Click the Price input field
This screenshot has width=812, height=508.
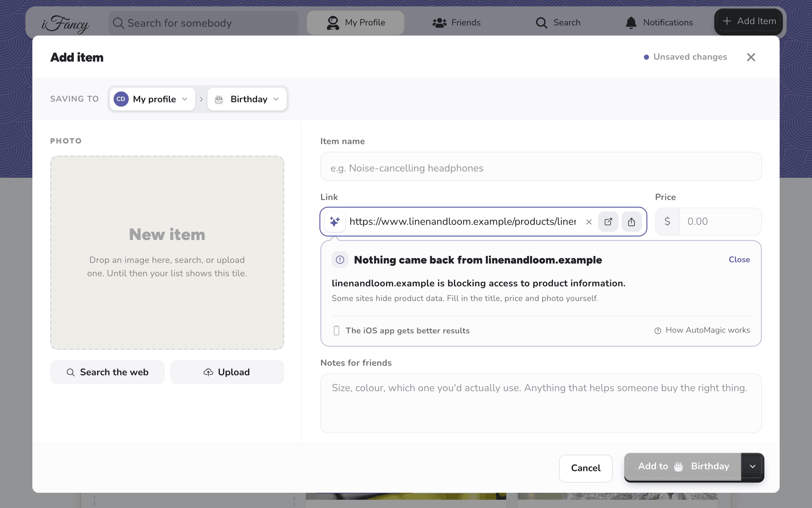point(720,221)
